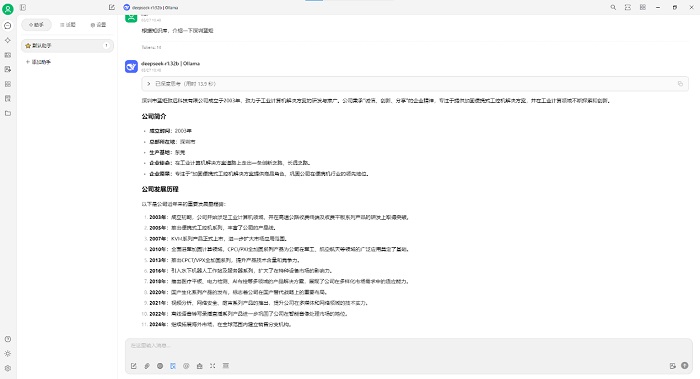Open the paintings image icon in the sidebar
Screen dimensions: 700x379
[8, 55]
